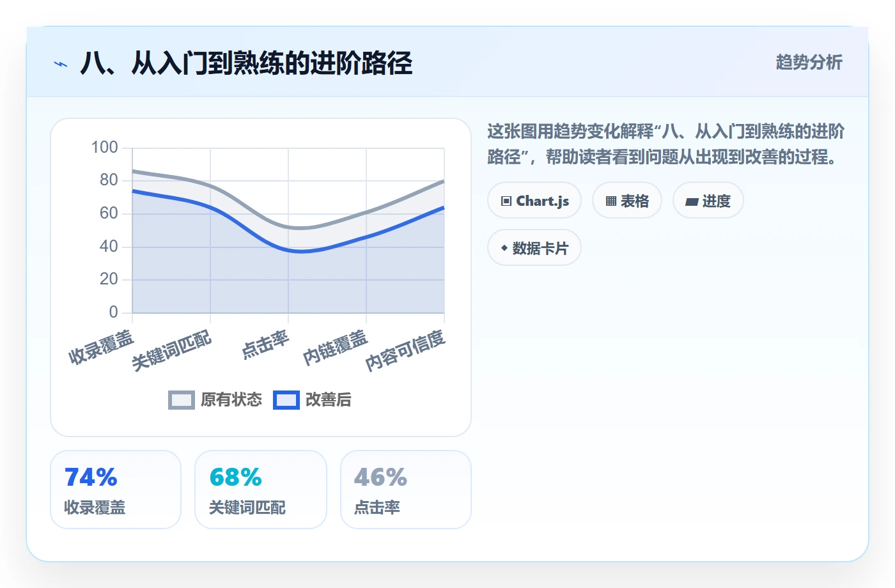Click the 60 y-axis value
The height and width of the screenshot is (588, 895).
[109, 213]
